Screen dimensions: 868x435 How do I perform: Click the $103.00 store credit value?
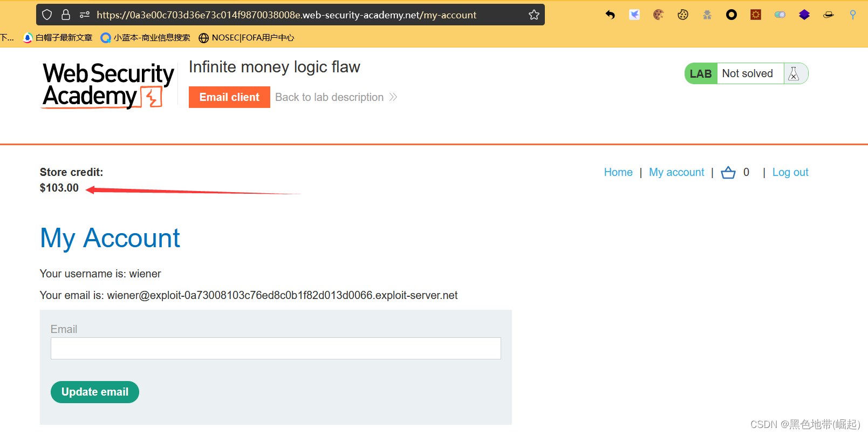[x=59, y=188]
